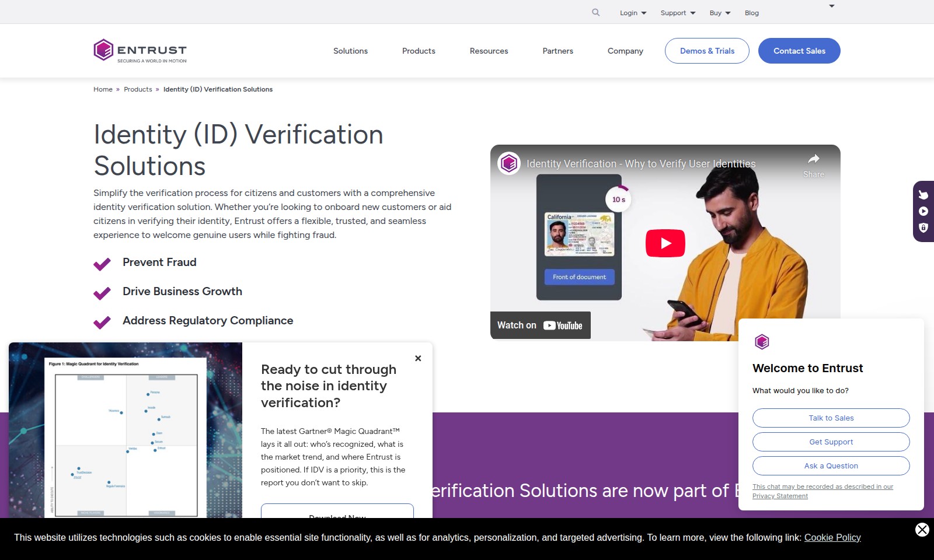934x560 pixels.
Task: Open the Blog link
Action: [752, 13]
